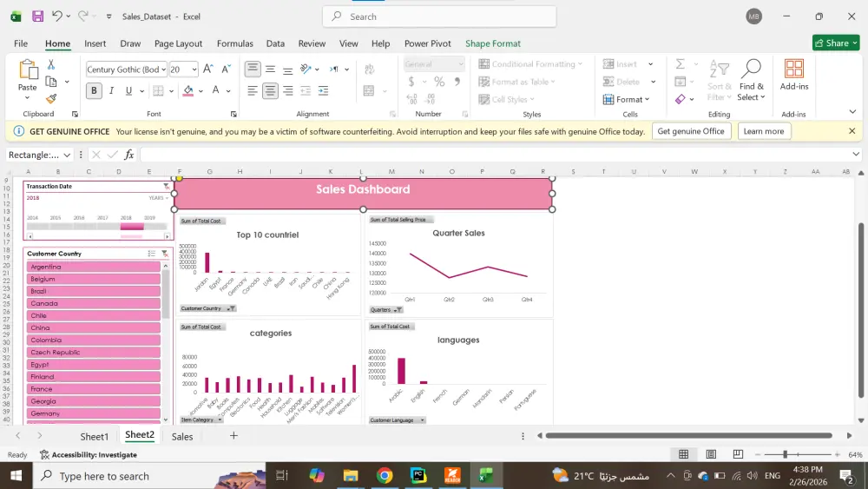Click the Borders icon
This screenshot has height=489, width=868.
(158, 90)
